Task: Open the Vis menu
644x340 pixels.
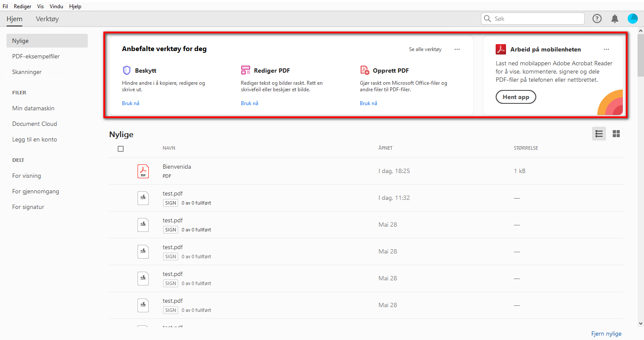Action: tap(41, 6)
